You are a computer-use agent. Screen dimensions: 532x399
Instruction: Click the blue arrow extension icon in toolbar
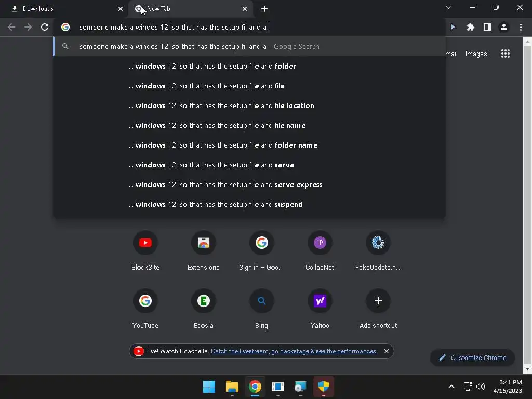coord(453,27)
